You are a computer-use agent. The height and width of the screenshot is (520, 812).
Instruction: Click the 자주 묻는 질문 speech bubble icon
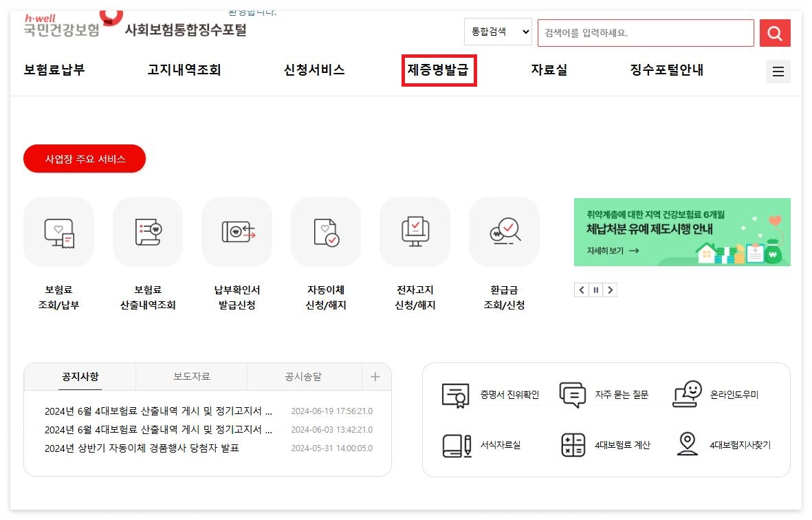573,393
